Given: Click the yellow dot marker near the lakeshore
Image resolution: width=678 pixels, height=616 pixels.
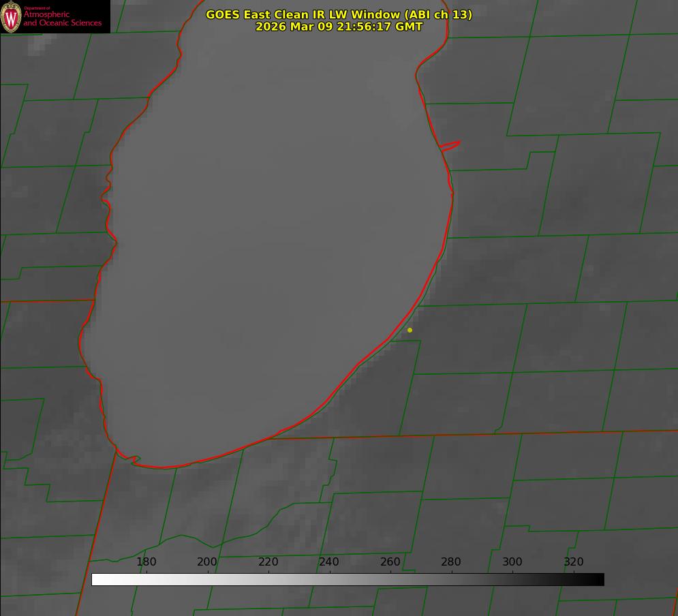Looking at the screenshot, I should pos(410,330).
